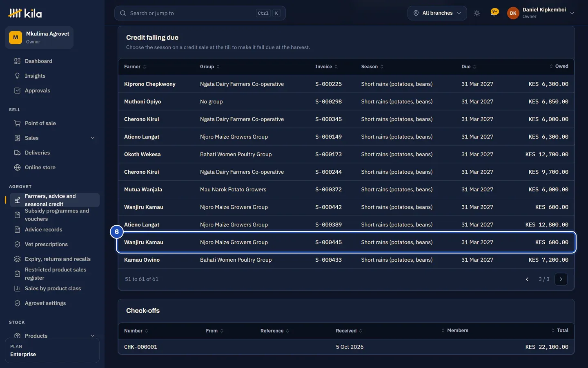Sort check-offs by Total column
Image resolution: width=588 pixels, height=368 pixels.
pos(559,330)
